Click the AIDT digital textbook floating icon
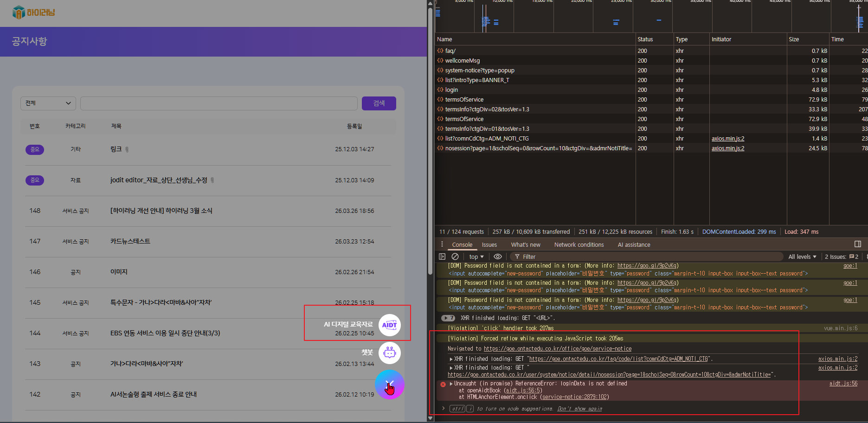The image size is (868, 423). click(389, 325)
